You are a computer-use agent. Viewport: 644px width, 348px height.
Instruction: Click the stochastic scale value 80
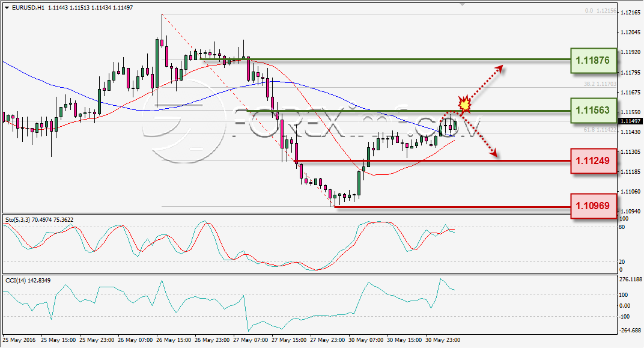click(622, 227)
